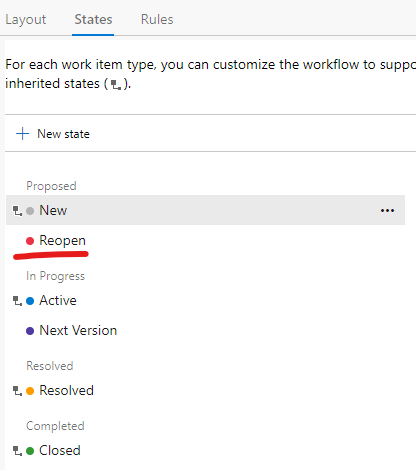The image size is (416, 470).
Task: Add a New state
Action: 53,134
